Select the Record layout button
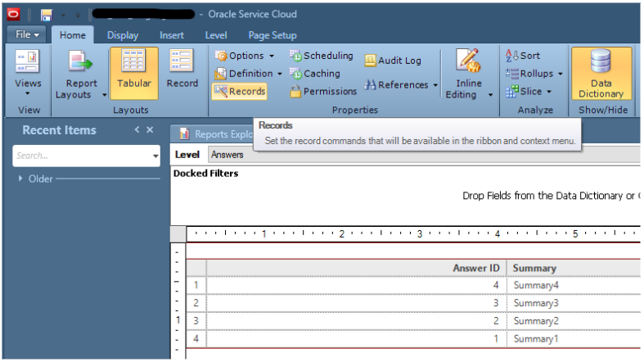The width and height of the screenshot is (644, 362). pos(182,69)
